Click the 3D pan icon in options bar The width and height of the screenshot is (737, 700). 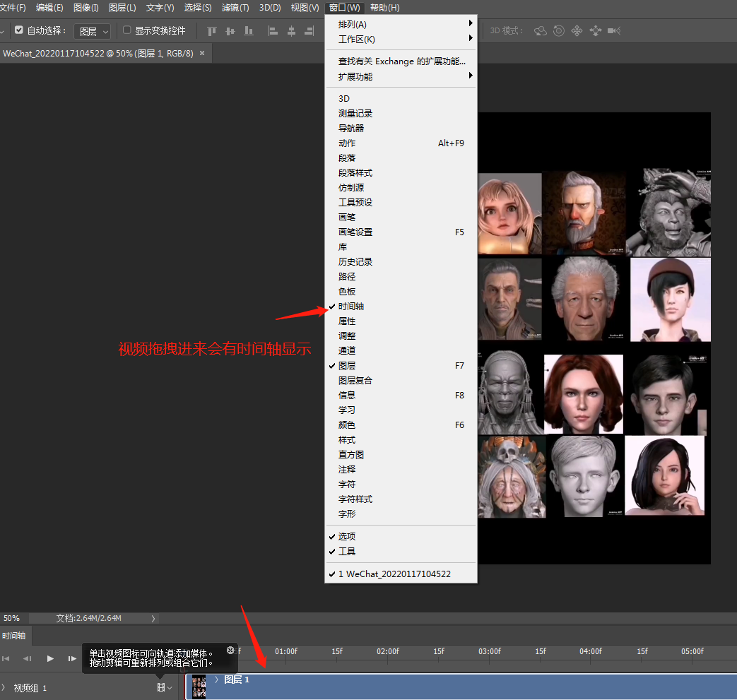point(577,31)
